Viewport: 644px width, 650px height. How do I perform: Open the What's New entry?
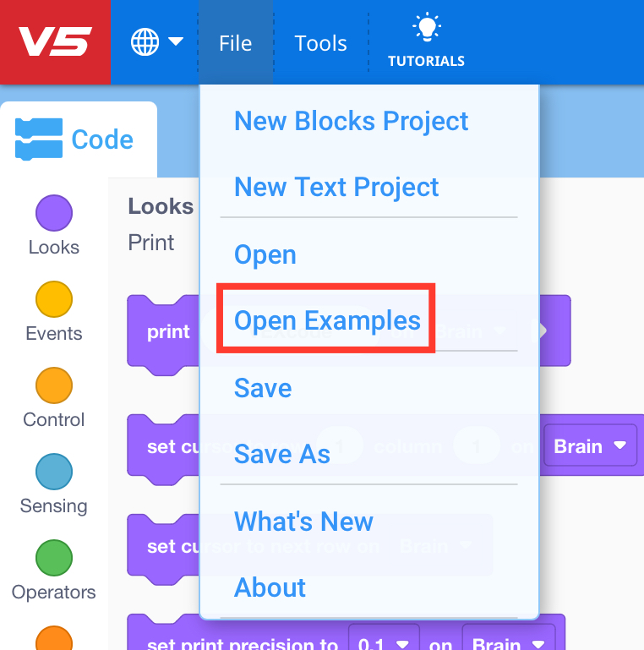pyautogui.click(x=303, y=521)
